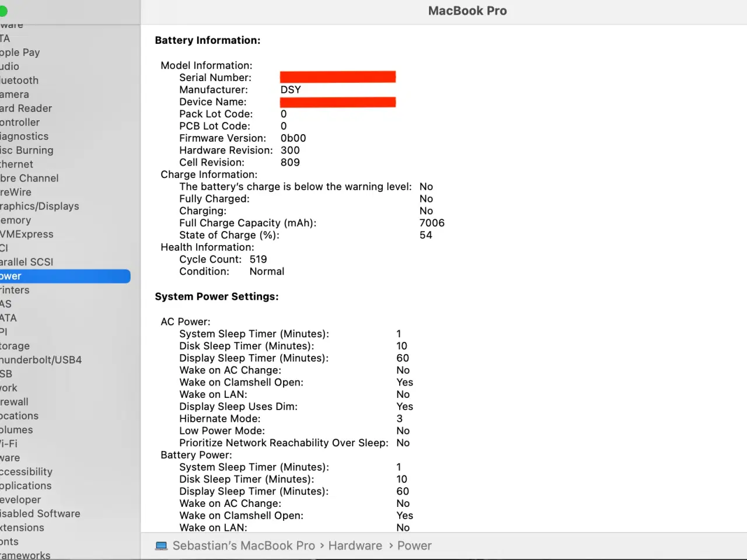Select Volumes in the sidebar
The height and width of the screenshot is (560, 747).
pyautogui.click(x=16, y=430)
